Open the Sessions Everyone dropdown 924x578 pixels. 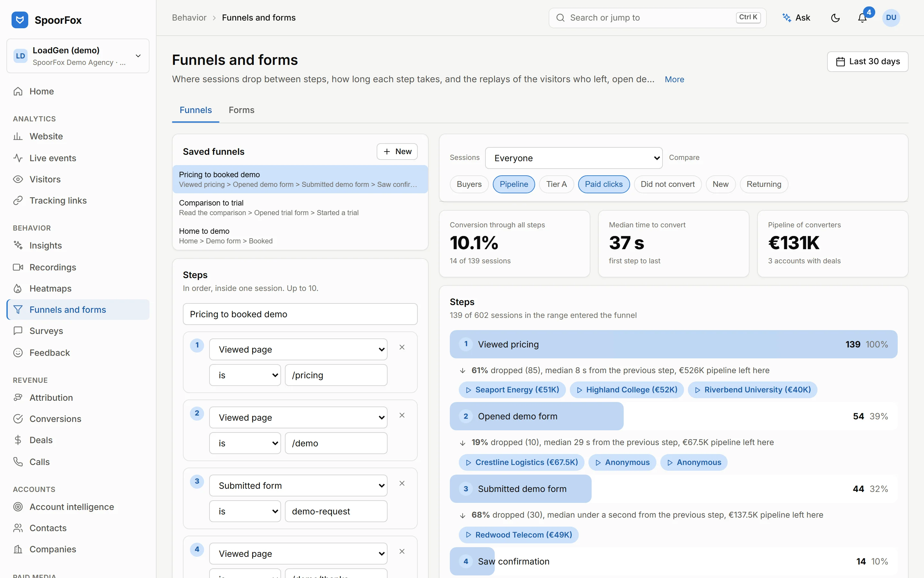[574, 158]
